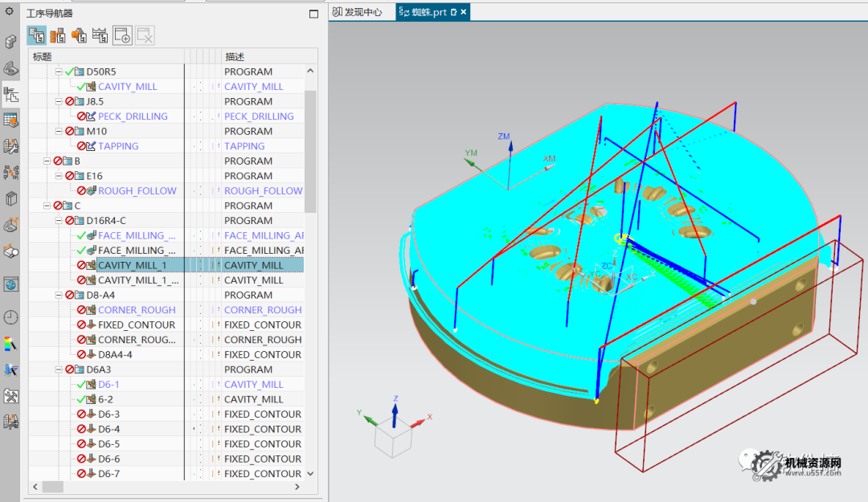Switch to Program Order View icon
868x502 pixels.
point(37,35)
